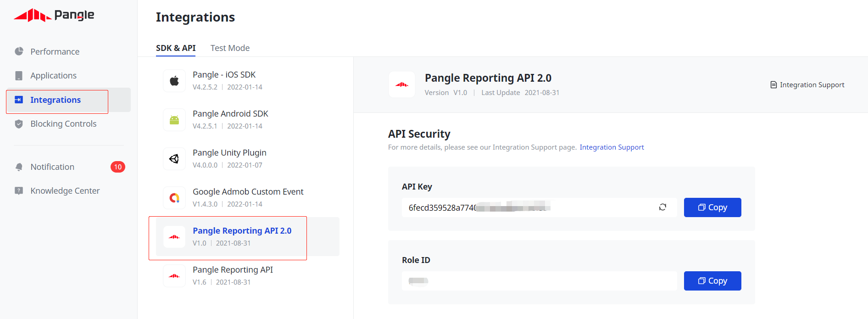Click the Integration Support document icon
This screenshot has width=868, height=319.
pyautogui.click(x=773, y=84)
